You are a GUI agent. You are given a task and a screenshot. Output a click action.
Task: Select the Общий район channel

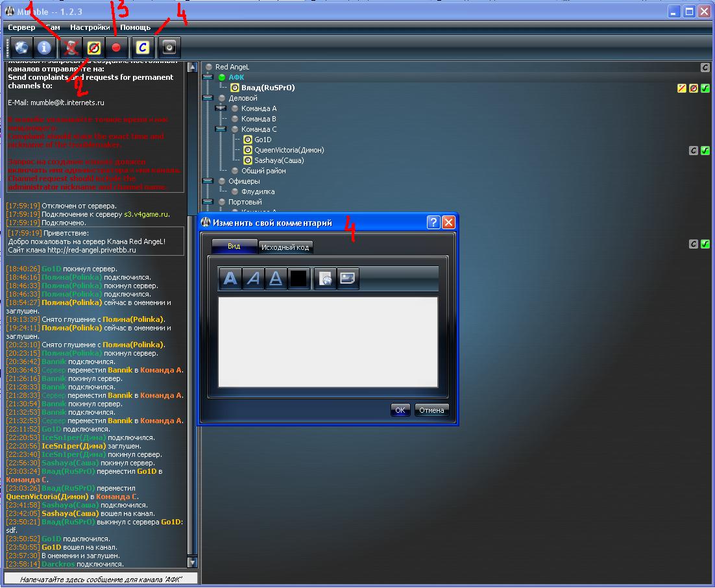pyautogui.click(x=263, y=171)
